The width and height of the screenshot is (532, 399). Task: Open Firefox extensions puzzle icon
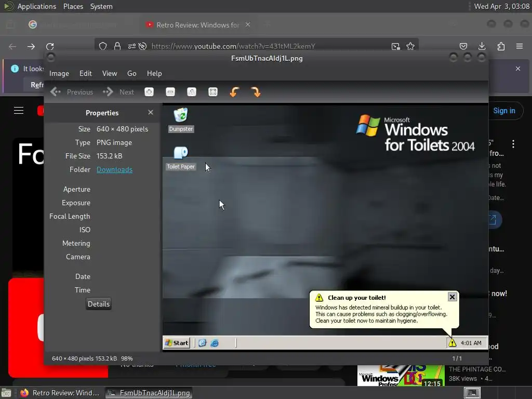(x=501, y=46)
